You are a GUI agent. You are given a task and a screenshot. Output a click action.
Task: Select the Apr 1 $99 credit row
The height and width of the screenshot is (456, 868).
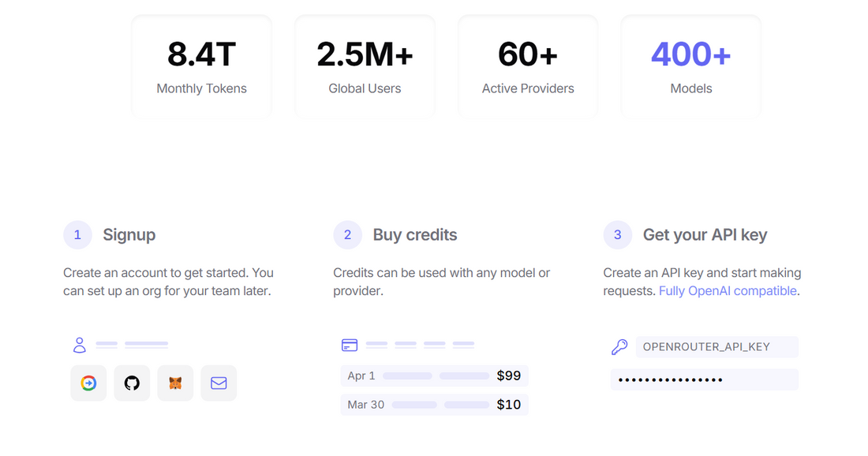(434, 376)
